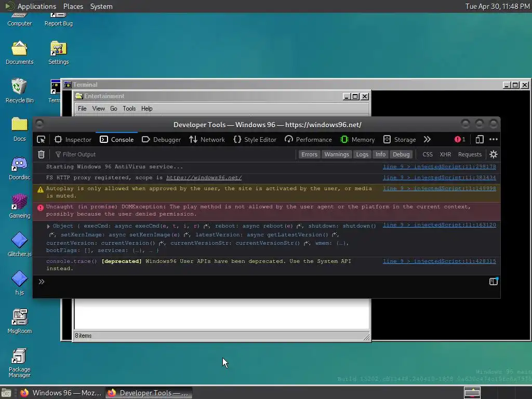
Task: Open the Settings desktop icon
Action: click(x=58, y=52)
